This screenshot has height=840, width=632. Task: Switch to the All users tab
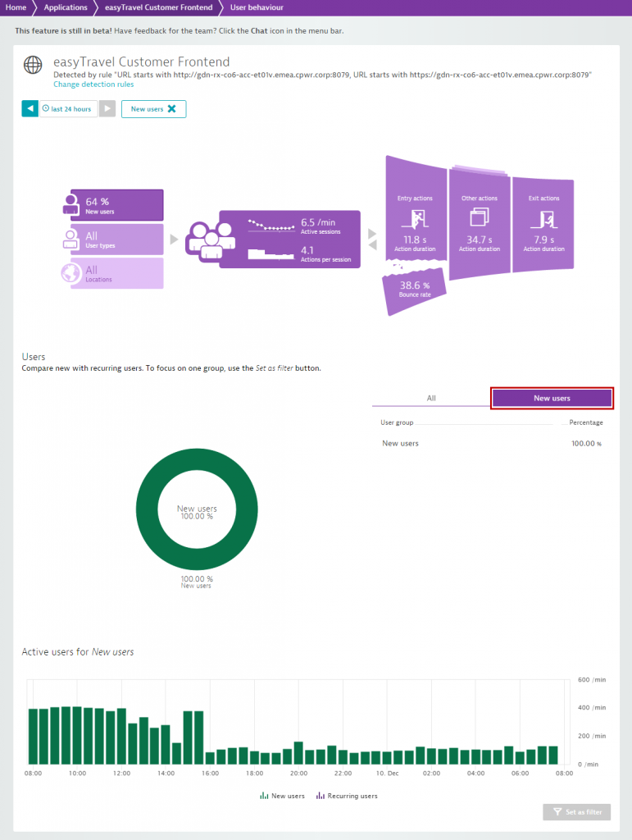[x=431, y=398]
